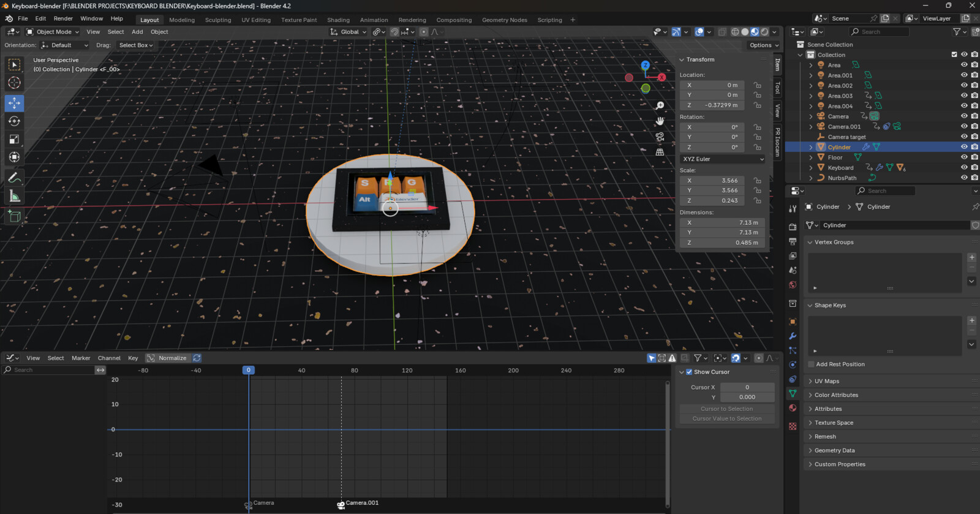The image size is (980, 514).
Task: Switch perspective/orthographic grid icon
Action: point(660,152)
